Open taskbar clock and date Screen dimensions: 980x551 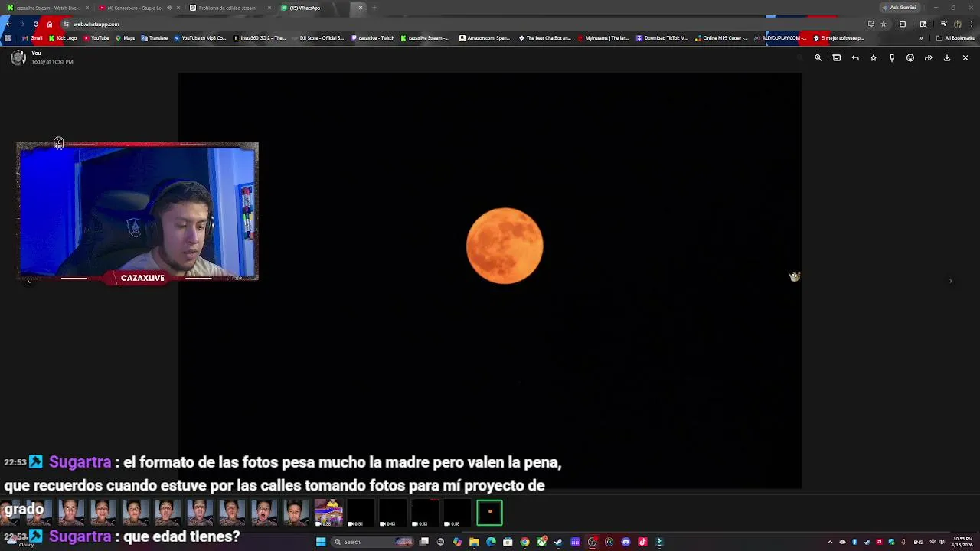point(962,542)
